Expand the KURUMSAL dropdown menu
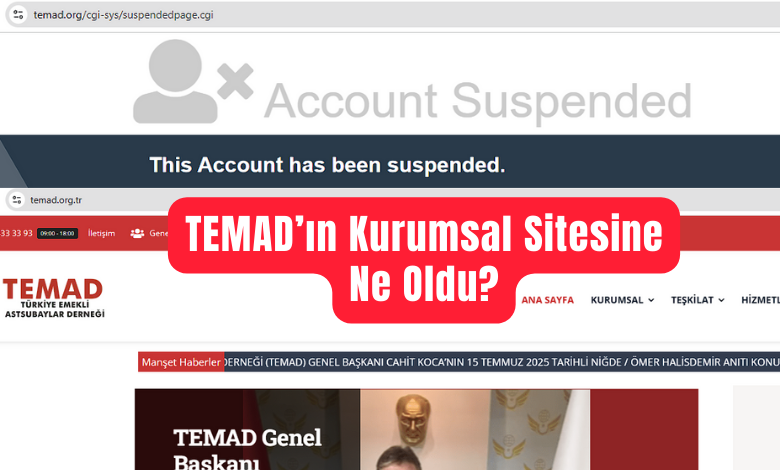This screenshot has height=470, width=780. pyautogui.click(x=622, y=300)
